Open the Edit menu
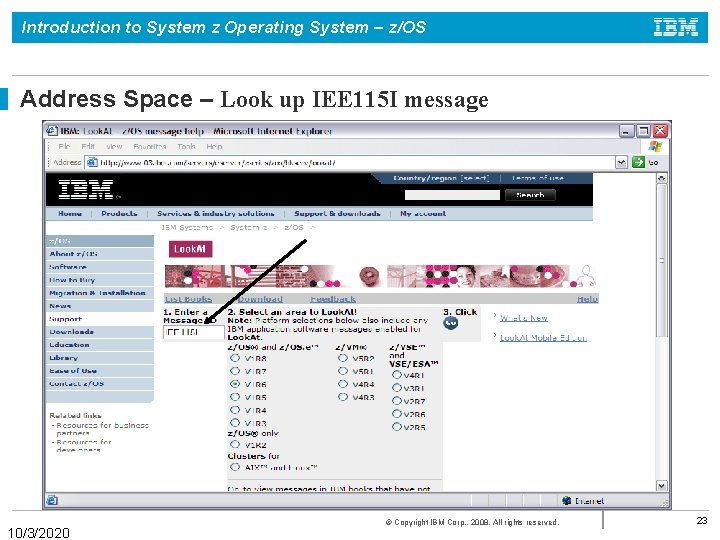720x540 pixels. 88,146
